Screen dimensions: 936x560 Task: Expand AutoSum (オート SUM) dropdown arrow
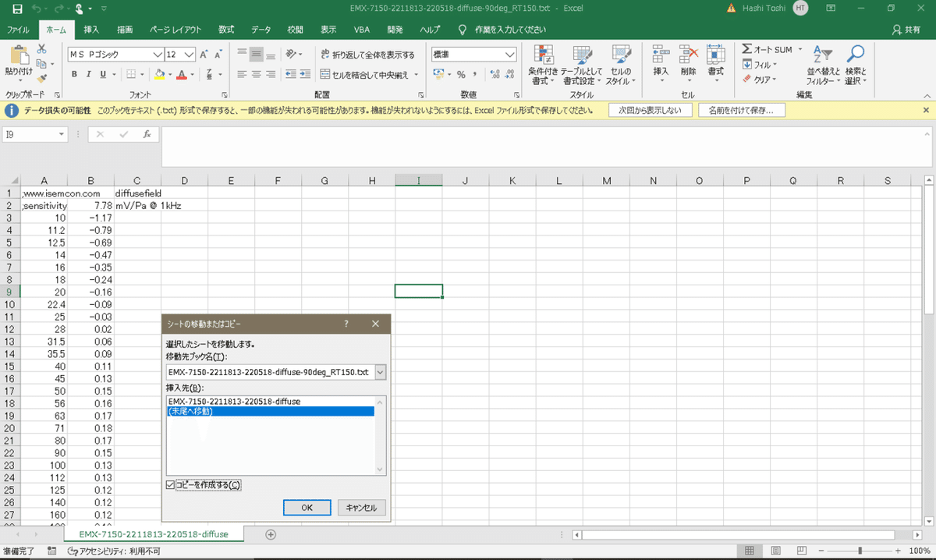click(x=799, y=49)
